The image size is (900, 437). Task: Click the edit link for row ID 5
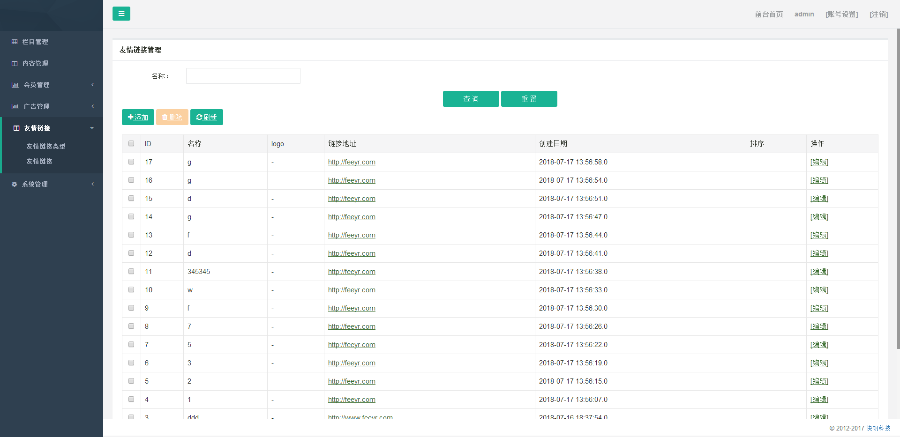pos(819,381)
